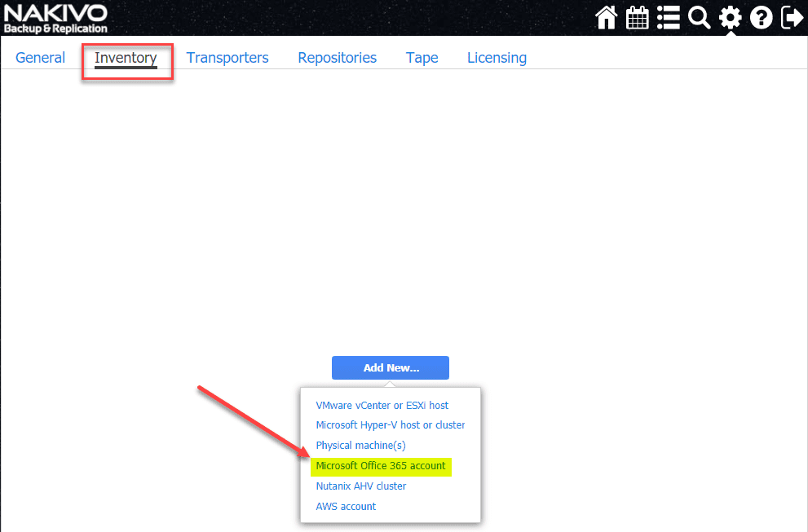
Task: Click the Add New... button
Action: (391, 367)
